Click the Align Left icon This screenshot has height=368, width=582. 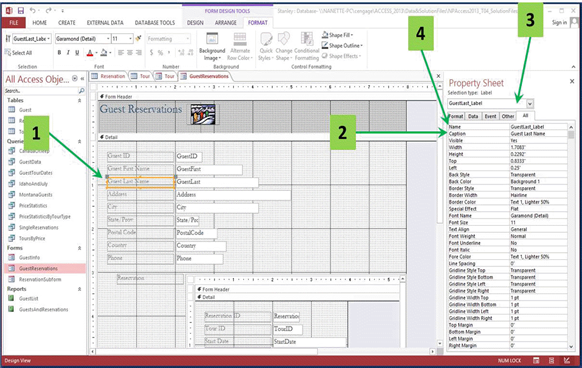coord(121,53)
